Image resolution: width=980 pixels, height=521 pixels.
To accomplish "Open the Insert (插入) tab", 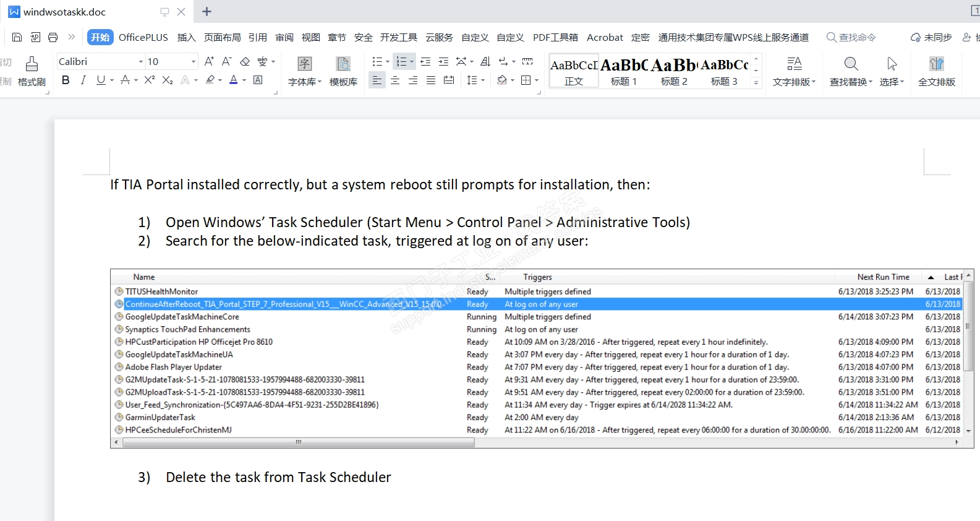I will (186, 37).
